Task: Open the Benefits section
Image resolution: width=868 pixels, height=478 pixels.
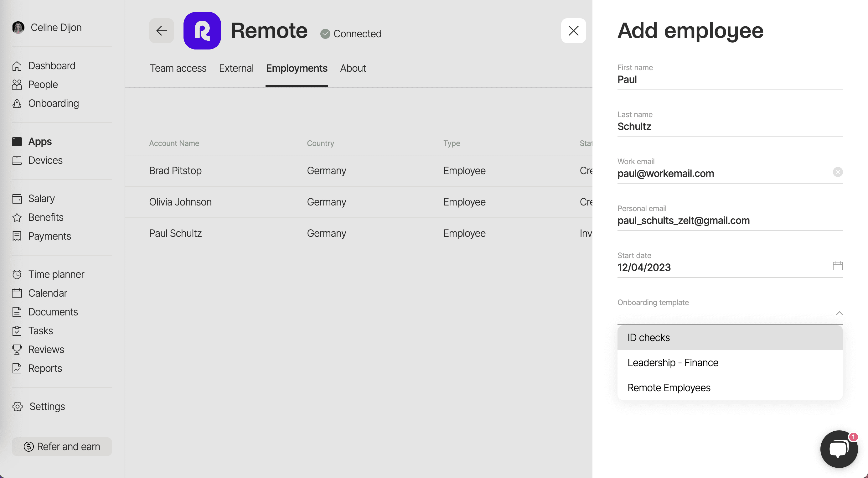Action: coord(45,217)
